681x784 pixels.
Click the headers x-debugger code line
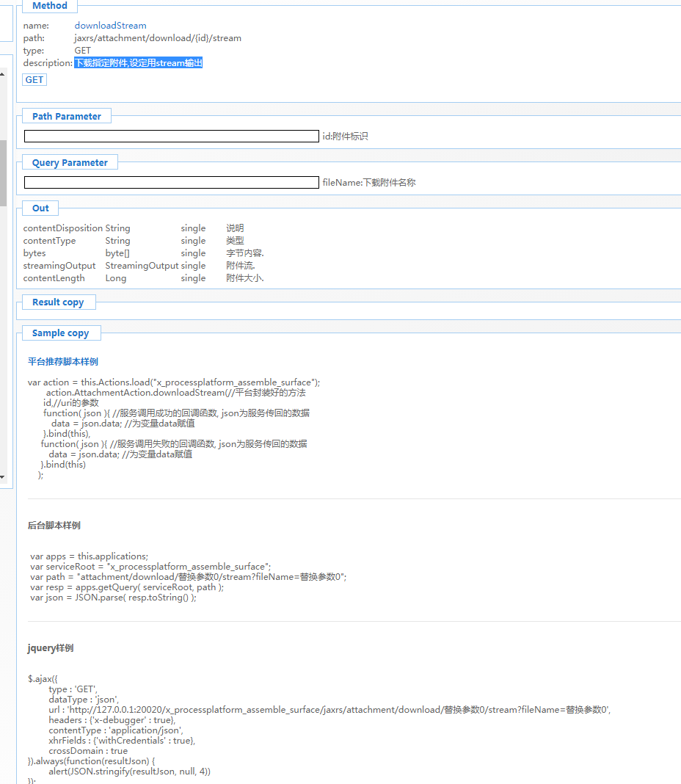click(x=112, y=720)
